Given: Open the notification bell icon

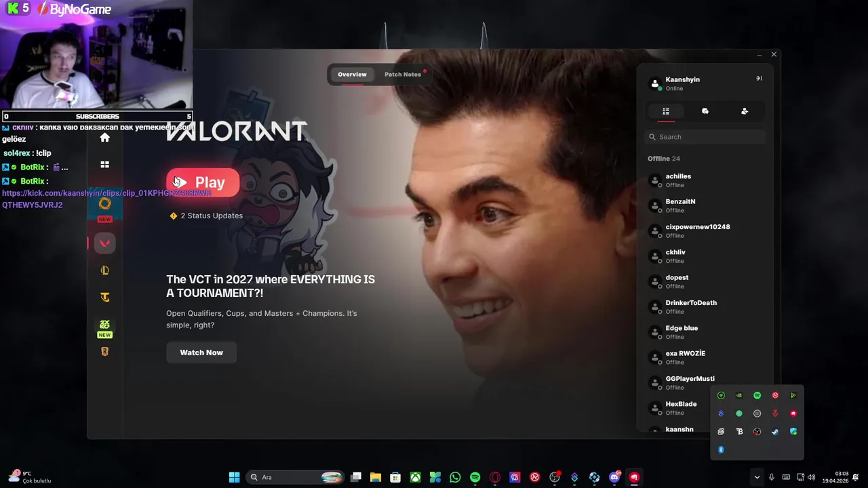Looking at the screenshot, I should click(856, 477).
